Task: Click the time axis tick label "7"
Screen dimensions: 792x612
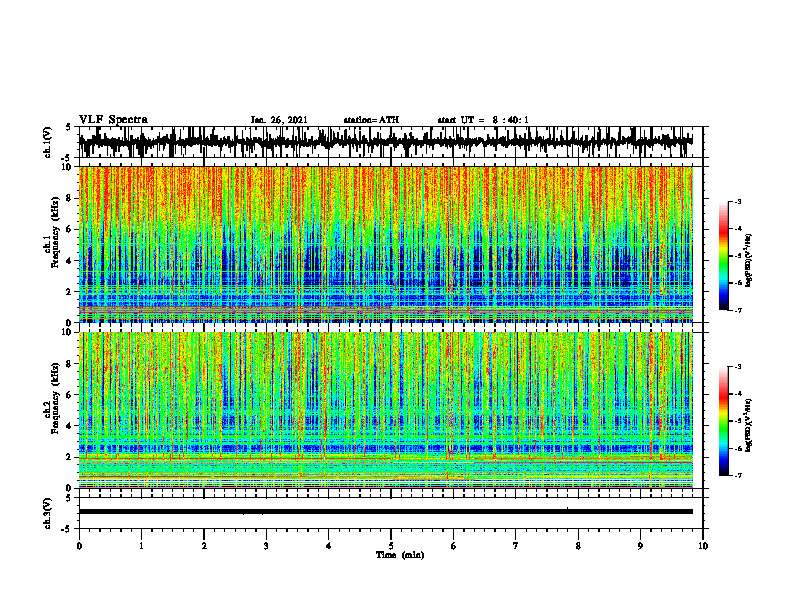Action: (516, 546)
